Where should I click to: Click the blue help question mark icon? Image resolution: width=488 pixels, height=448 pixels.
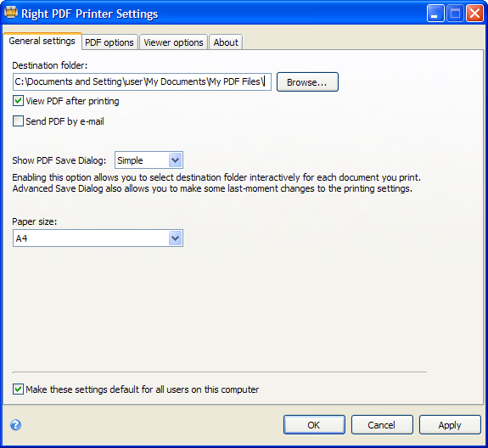15,424
